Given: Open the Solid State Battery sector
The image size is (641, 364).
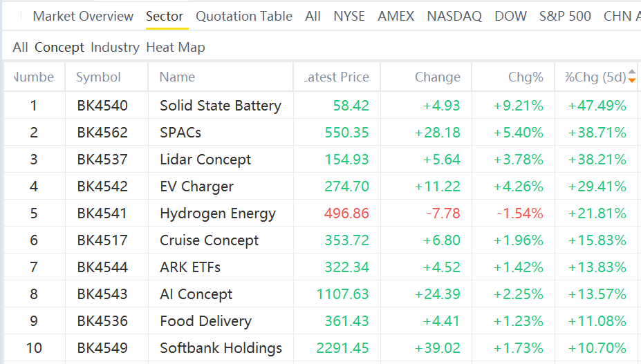Looking at the screenshot, I should [220, 106].
